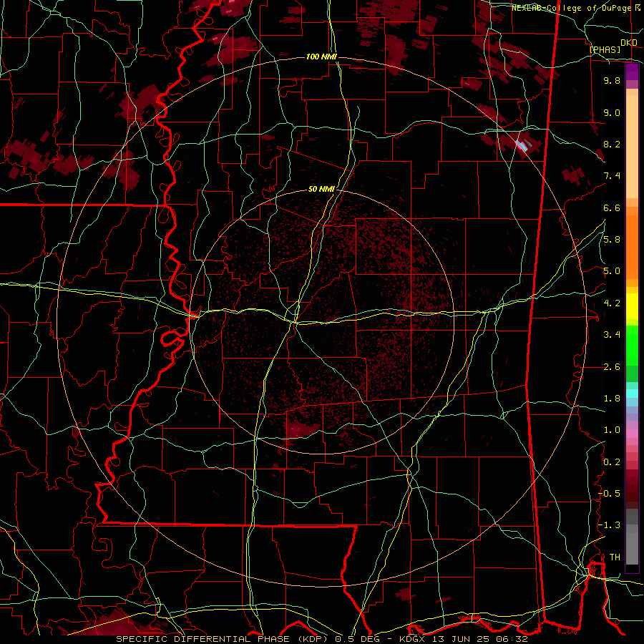Screen dimensions: 644x644
Task: Click the 1.0 value on the color scale
Action: point(612,430)
